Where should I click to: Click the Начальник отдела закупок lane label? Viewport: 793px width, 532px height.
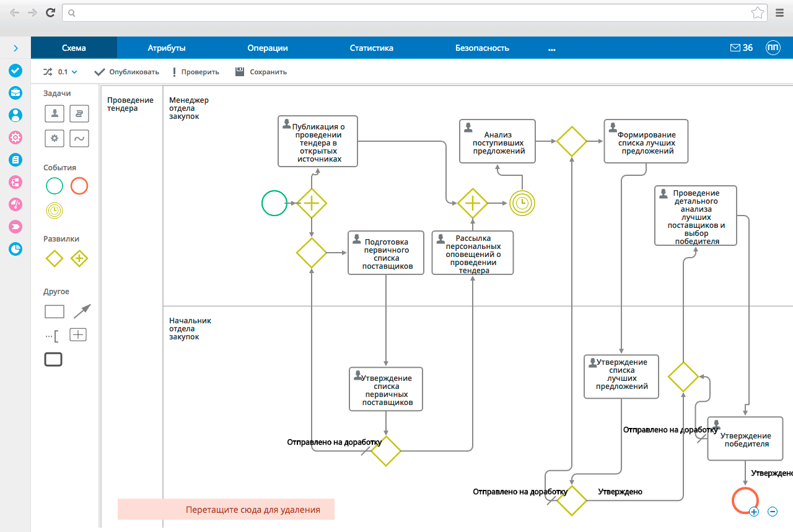190,329
